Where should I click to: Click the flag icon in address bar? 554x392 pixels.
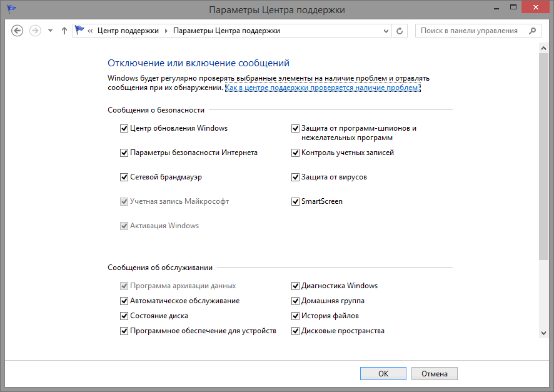tap(79, 31)
